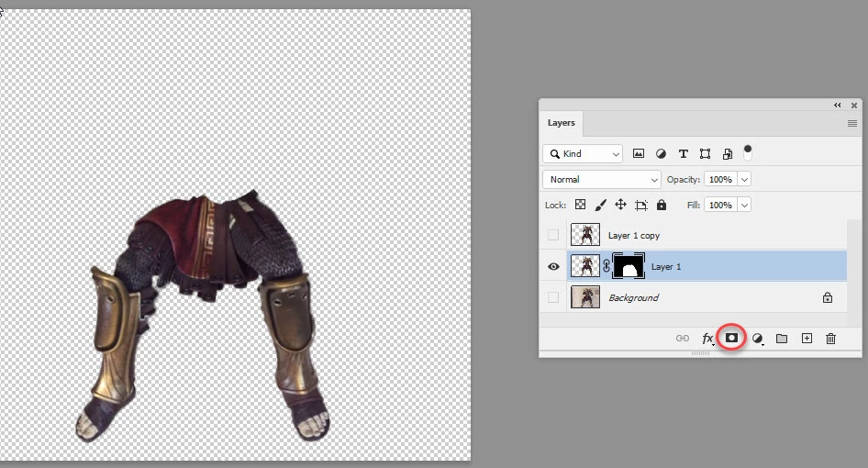The height and width of the screenshot is (468, 868).
Task: Create a new group folder icon
Action: click(x=782, y=339)
